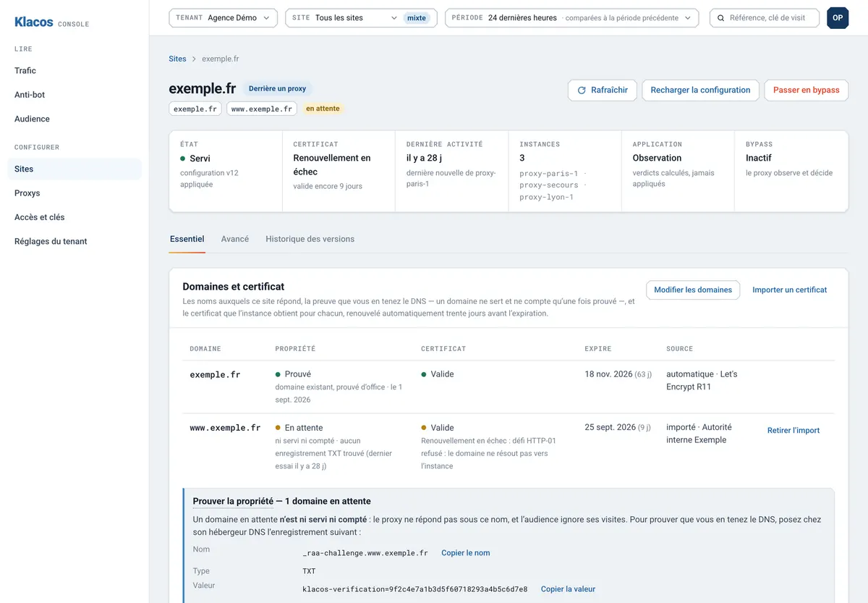Open the Tenant Agence Démo dropdown

point(224,18)
